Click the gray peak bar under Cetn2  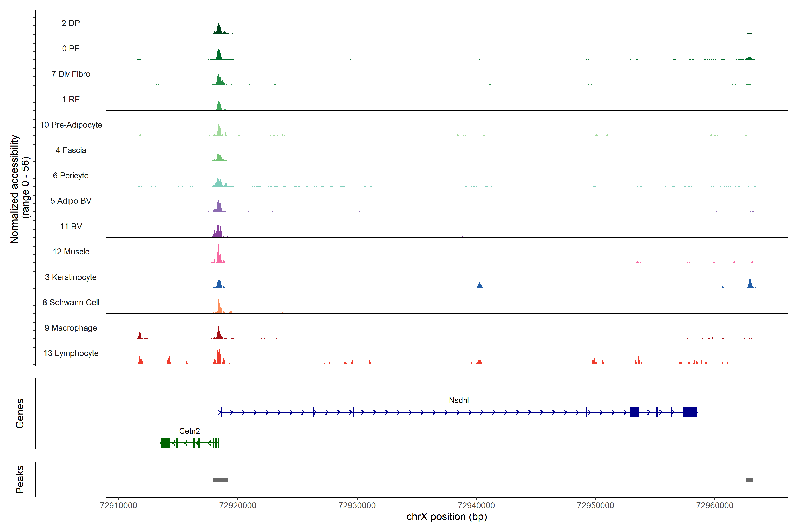[x=220, y=480]
